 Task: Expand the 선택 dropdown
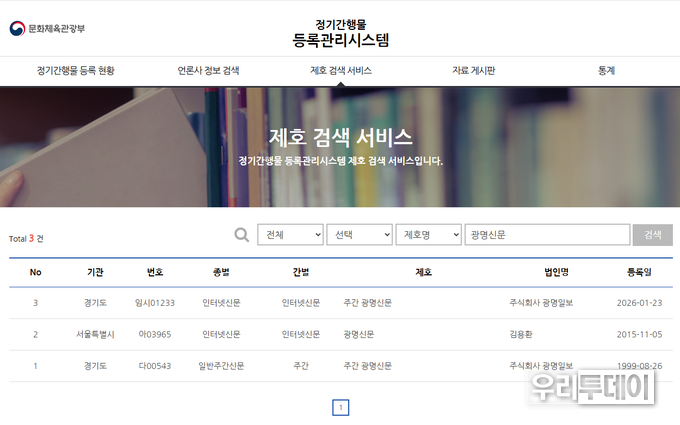pos(359,235)
